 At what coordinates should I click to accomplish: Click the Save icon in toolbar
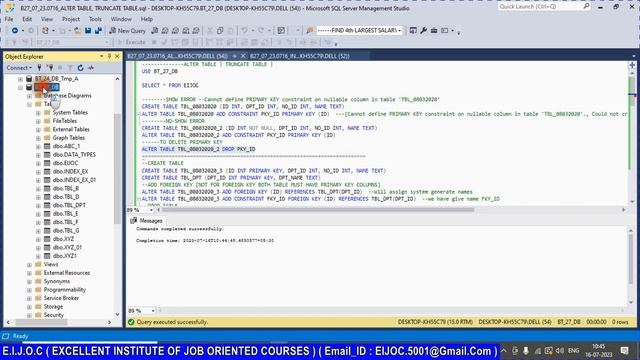[x=88, y=31]
